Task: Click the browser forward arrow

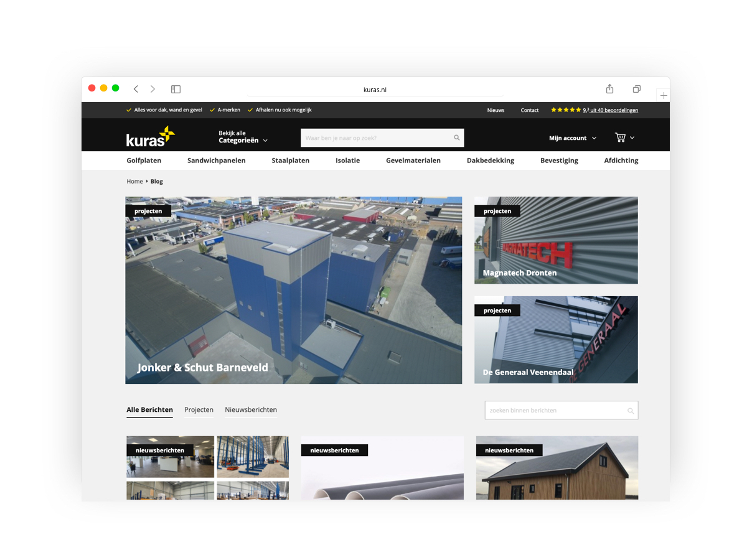Action: click(153, 89)
